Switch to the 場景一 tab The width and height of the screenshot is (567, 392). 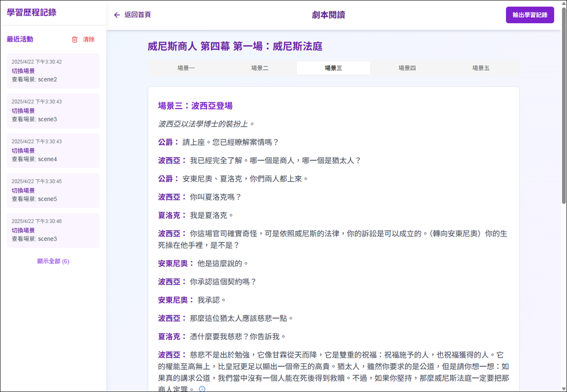tap(186, 68)
